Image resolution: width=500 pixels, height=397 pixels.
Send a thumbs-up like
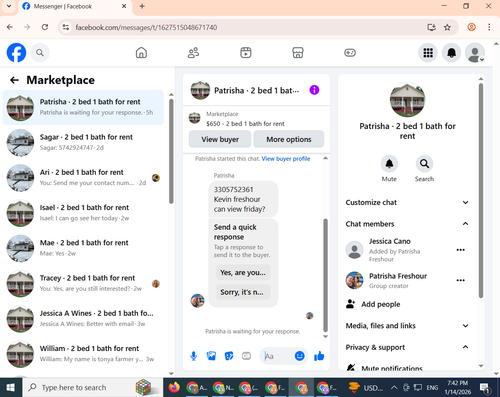319,356
